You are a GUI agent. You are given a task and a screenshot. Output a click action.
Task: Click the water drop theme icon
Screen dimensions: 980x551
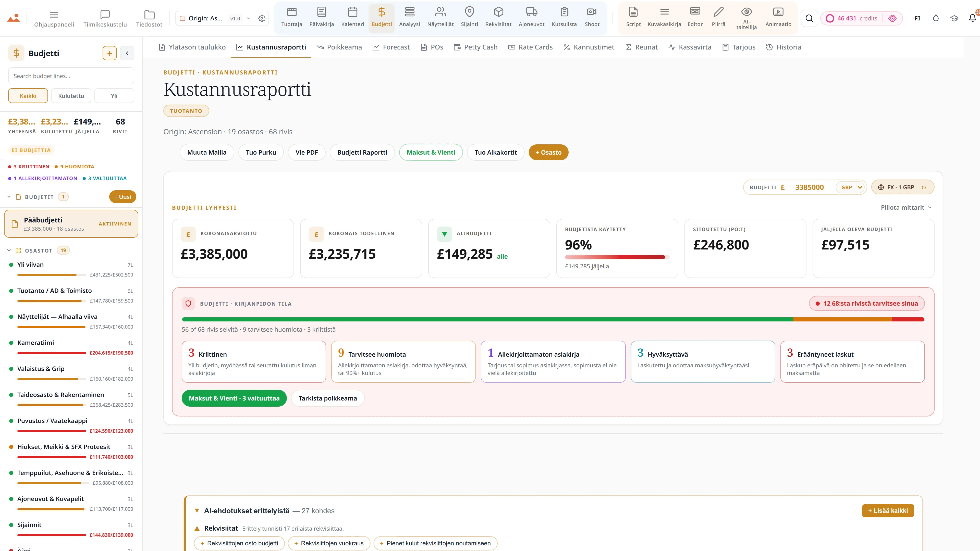[x=936, y=18]
